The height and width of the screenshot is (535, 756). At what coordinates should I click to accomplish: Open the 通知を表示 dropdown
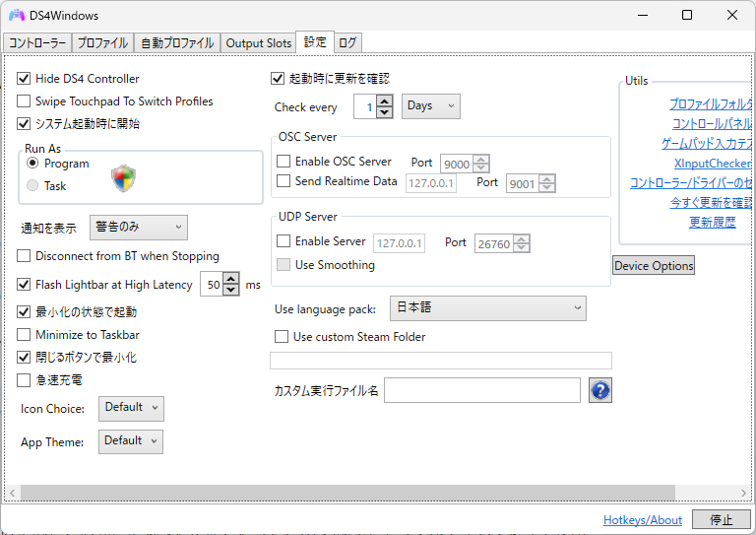[139, 228]
